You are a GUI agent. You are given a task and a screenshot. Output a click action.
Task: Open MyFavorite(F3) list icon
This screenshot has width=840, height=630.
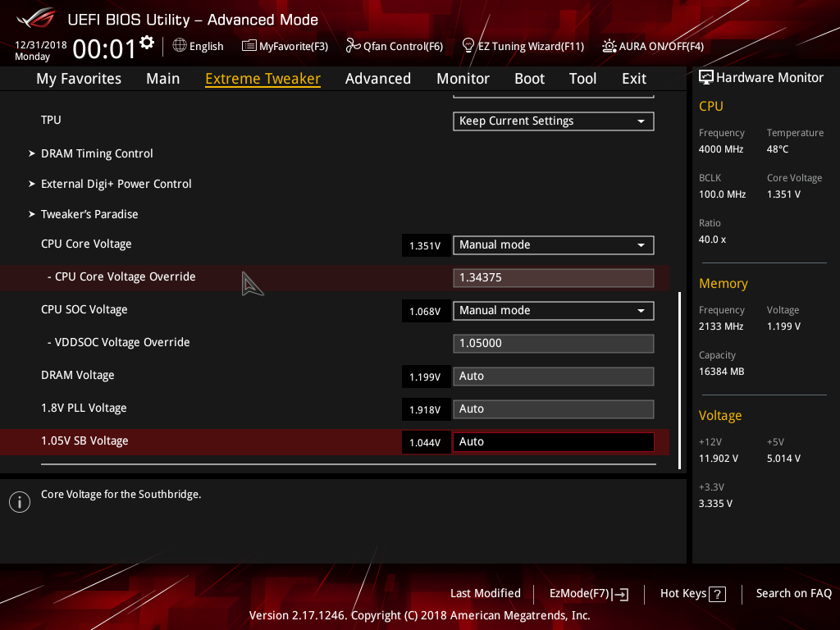tap(249, 46)
